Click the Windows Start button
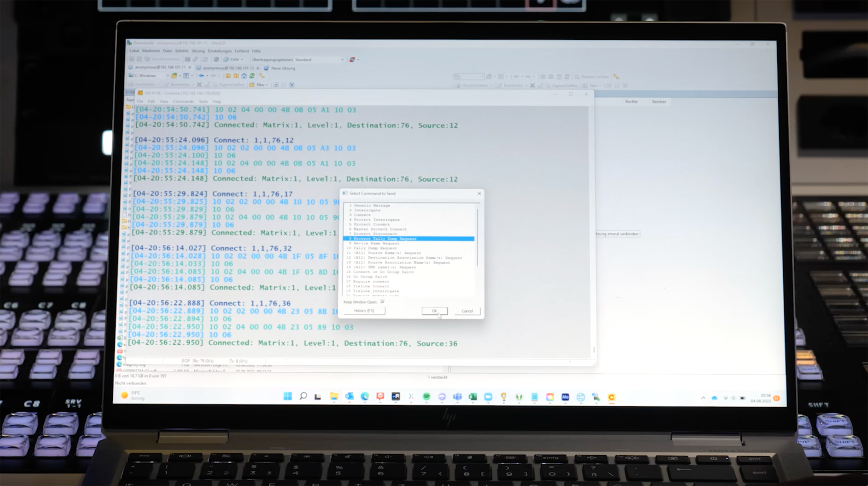Screen dimensions: 868x486 [288, 397]
